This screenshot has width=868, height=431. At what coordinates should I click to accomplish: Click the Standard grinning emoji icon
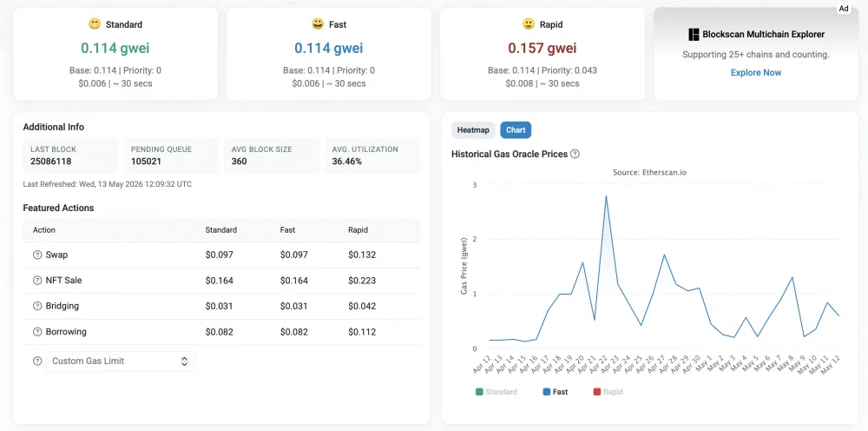[95, 23]
